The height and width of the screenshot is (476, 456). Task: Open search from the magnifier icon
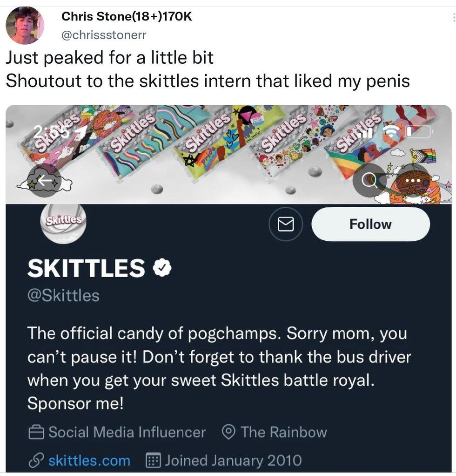coord(370,181)
